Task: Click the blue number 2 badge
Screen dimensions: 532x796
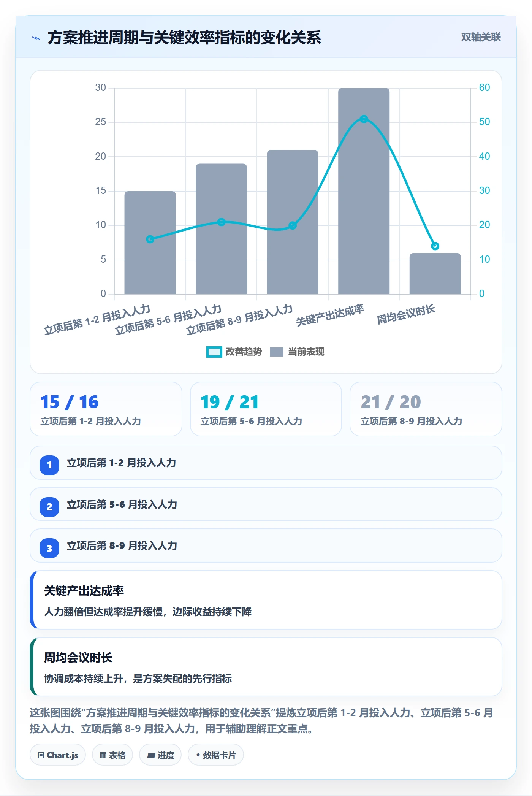Action: click(49, 507)
